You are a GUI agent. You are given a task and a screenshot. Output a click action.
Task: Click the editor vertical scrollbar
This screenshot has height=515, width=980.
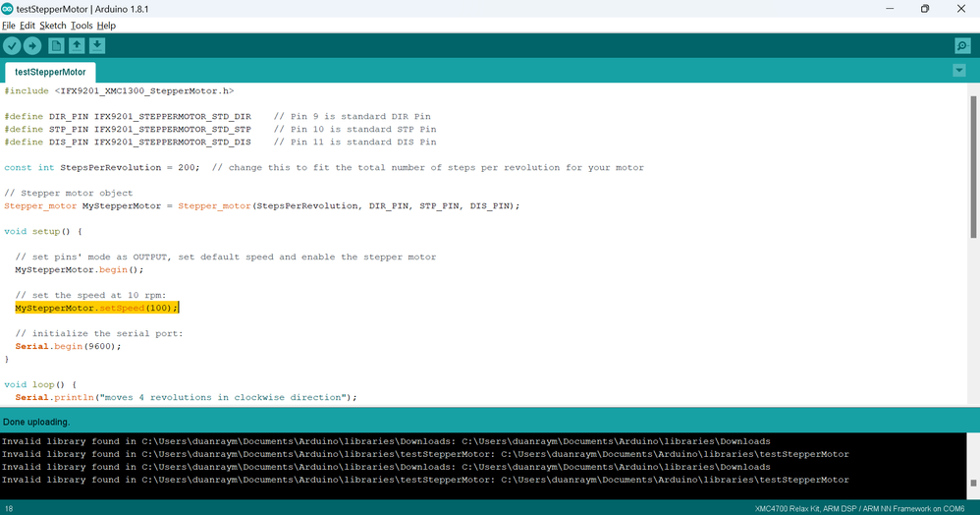coord(973,167)
